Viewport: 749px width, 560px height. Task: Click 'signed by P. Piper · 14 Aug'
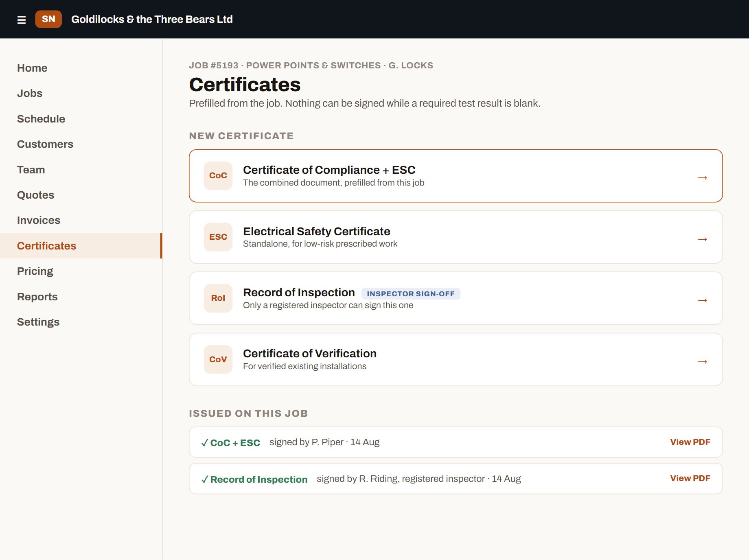click(x=324, y=442)
